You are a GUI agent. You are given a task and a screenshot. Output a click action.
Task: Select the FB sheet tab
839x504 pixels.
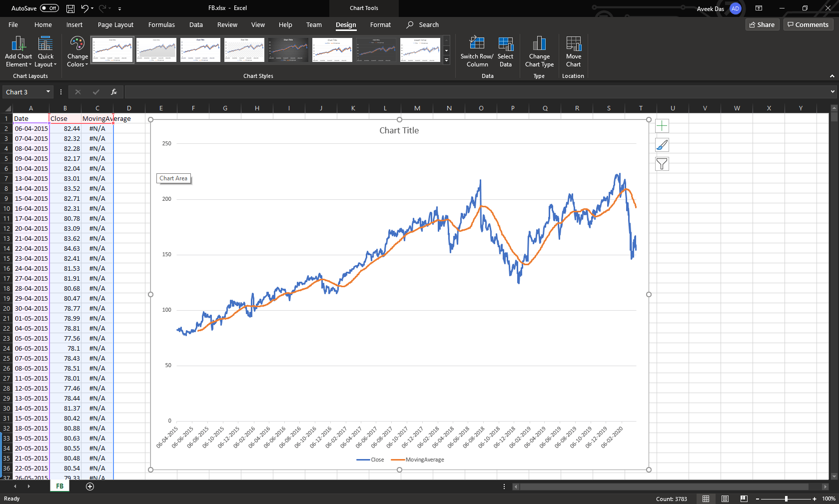point(59,486)
